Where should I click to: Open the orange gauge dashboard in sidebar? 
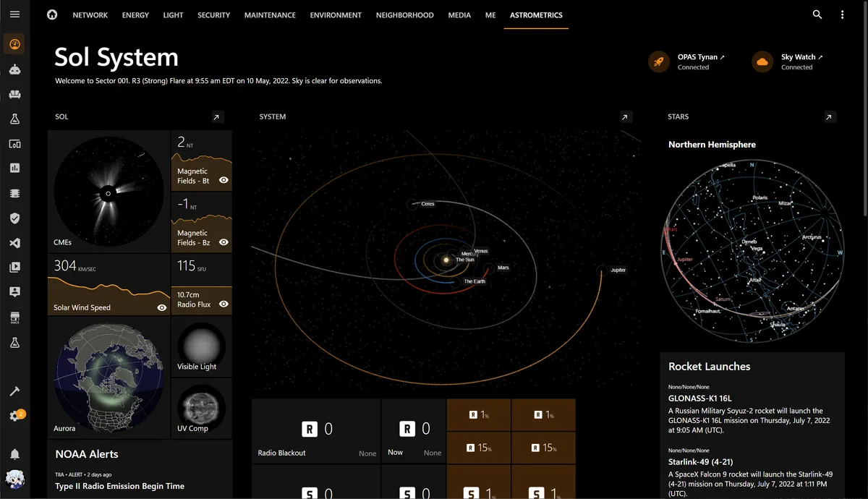click(14, 45)
